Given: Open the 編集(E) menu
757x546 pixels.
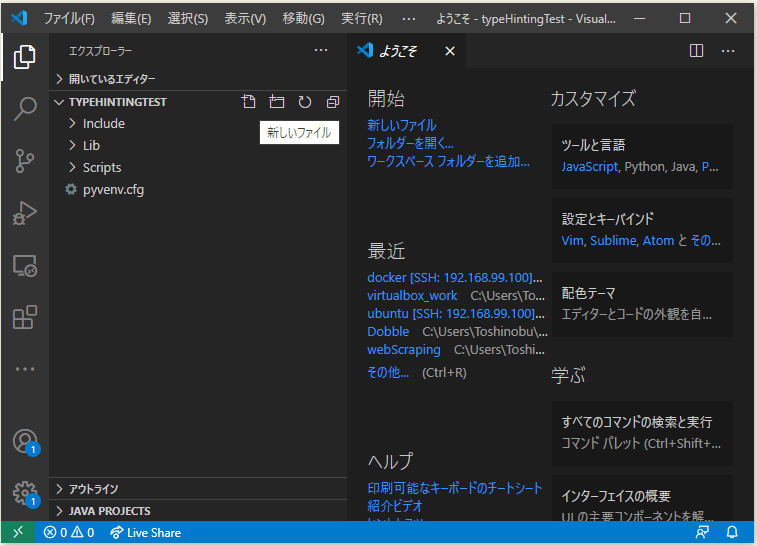Looking at the screenshot, I should pos(131,18).
